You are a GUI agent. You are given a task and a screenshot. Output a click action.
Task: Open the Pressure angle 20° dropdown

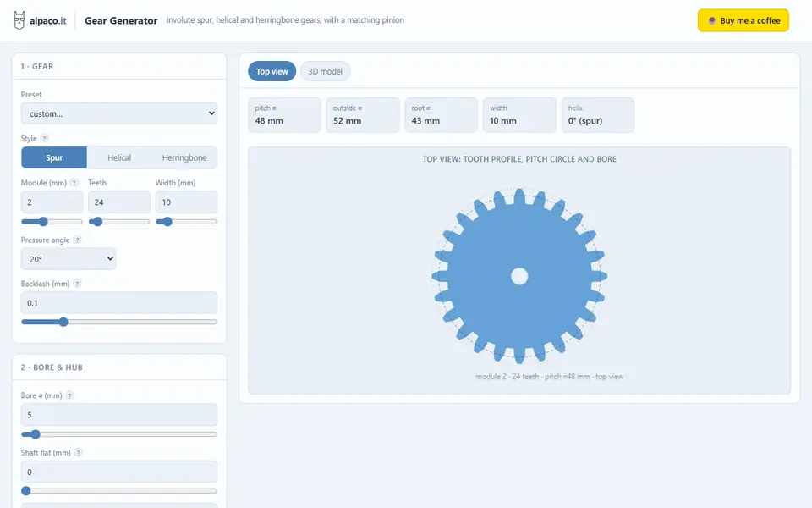click(69, 259)
